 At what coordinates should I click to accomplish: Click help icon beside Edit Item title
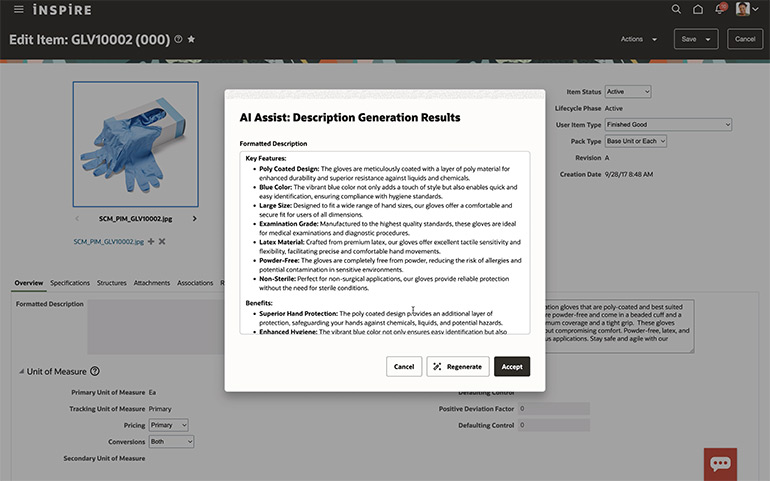click(x=178, y=39)
